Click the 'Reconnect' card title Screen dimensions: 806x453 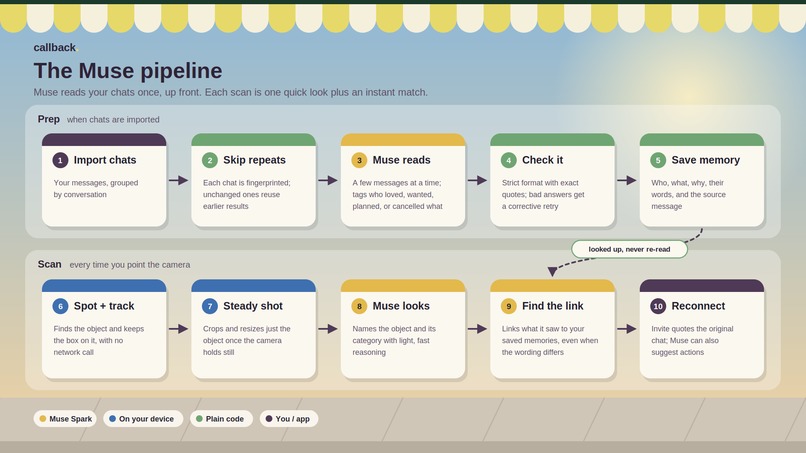[698, 306]
